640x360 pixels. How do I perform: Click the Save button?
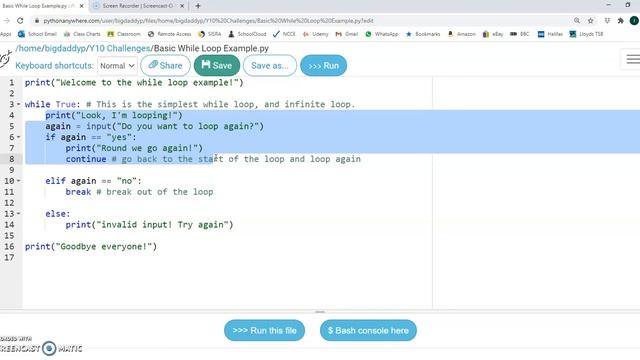[217, 65]
